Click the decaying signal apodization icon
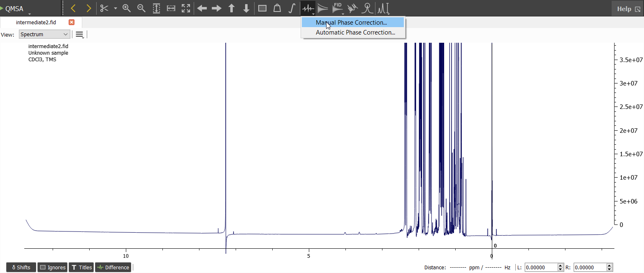Screen dimensions: 644x273 pyautogui.click(x=323, y=8)
